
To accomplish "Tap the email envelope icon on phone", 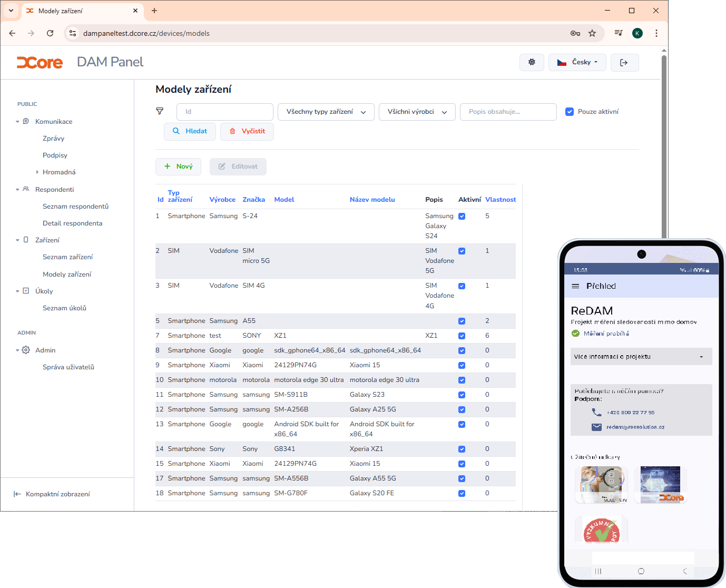I will (x=596, y=427).
